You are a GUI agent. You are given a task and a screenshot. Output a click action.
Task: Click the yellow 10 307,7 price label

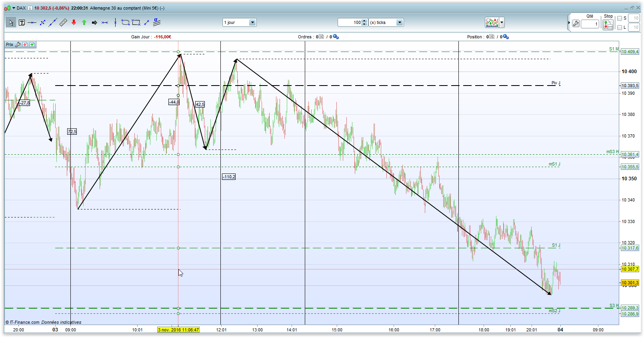point(630,269)
